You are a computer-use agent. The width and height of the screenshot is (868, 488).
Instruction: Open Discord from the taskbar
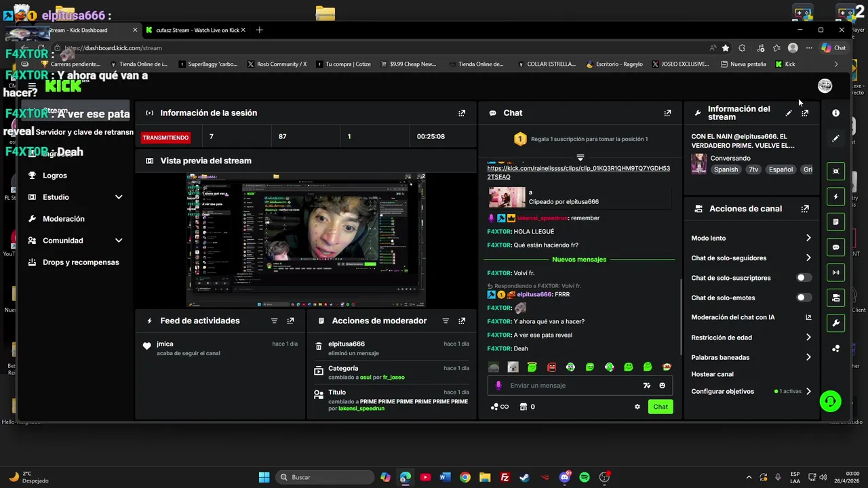click(564, 477)
